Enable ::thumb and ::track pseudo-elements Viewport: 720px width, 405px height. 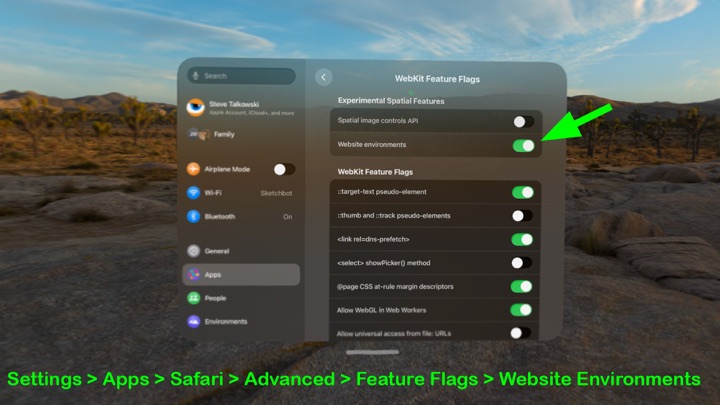coord(522,216)
